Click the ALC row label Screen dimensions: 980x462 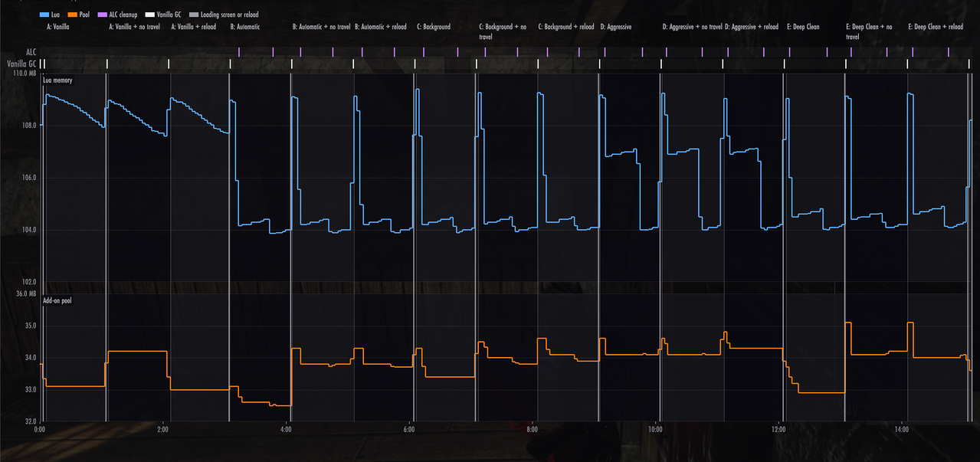(x=31, y=52)
